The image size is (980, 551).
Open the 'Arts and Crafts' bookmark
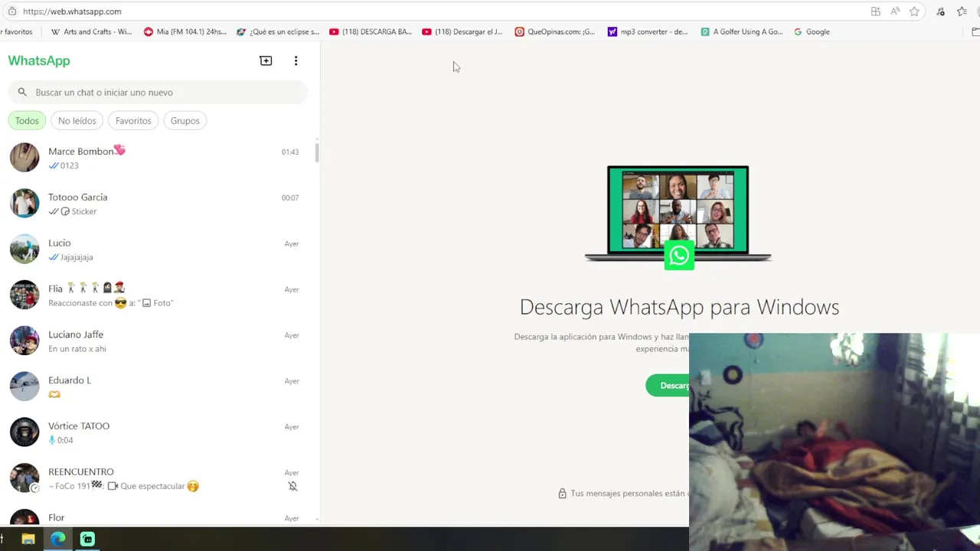pyautogui.click(x=91, y=32)
